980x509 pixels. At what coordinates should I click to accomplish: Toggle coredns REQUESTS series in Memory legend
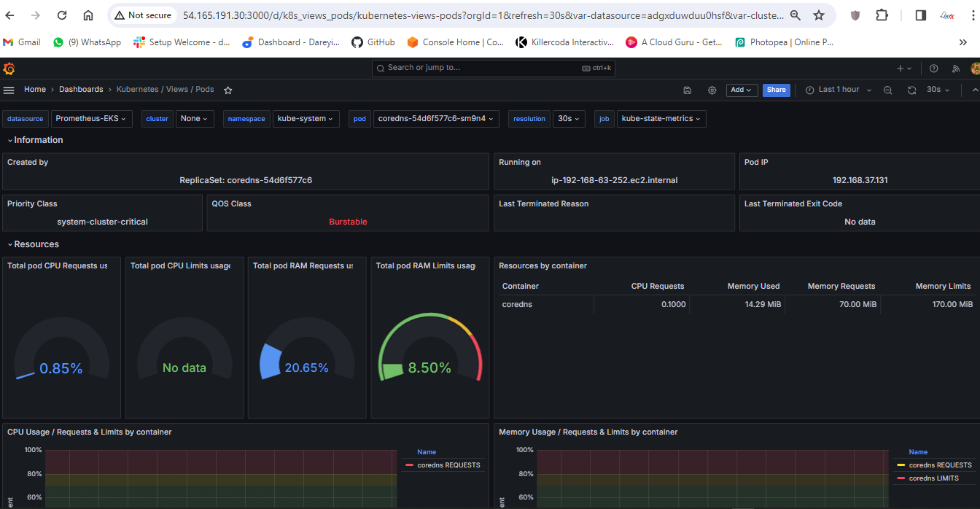coord(939,465)
